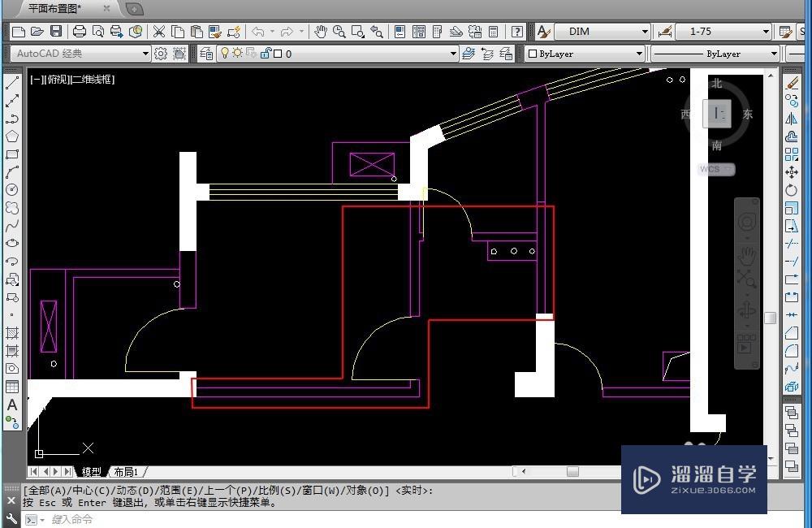Click the ViewCube top face

(x=717, y=114)
